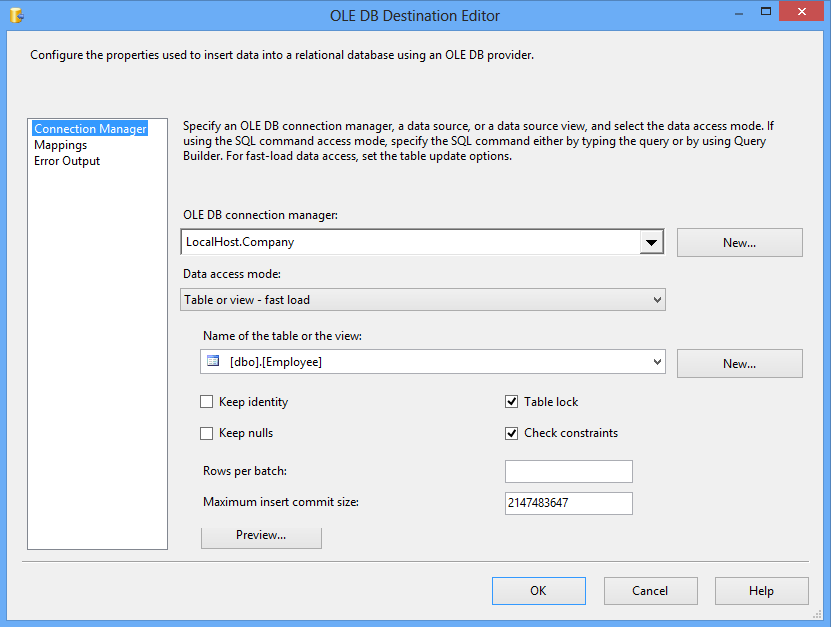The width and height of the screenshot is (831, 627).
Task: Click the 'Data access mode:' label
Action: (x=232, y=274)
